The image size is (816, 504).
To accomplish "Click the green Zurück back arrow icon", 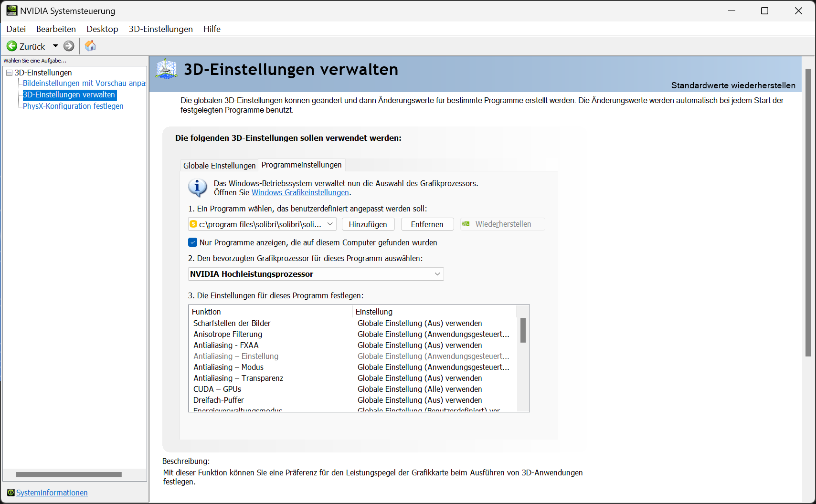I will tap(12, 46).
